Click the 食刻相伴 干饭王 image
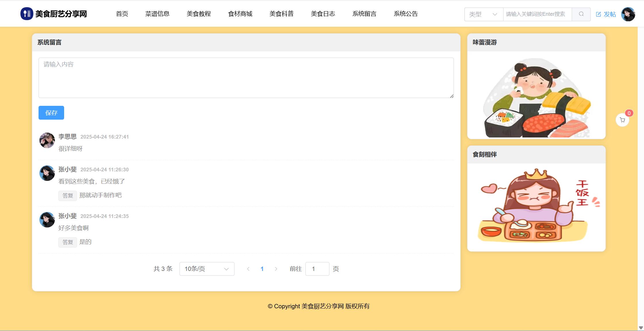The width and height of the screenshot is (644, 331). click(x=536, y=206)
